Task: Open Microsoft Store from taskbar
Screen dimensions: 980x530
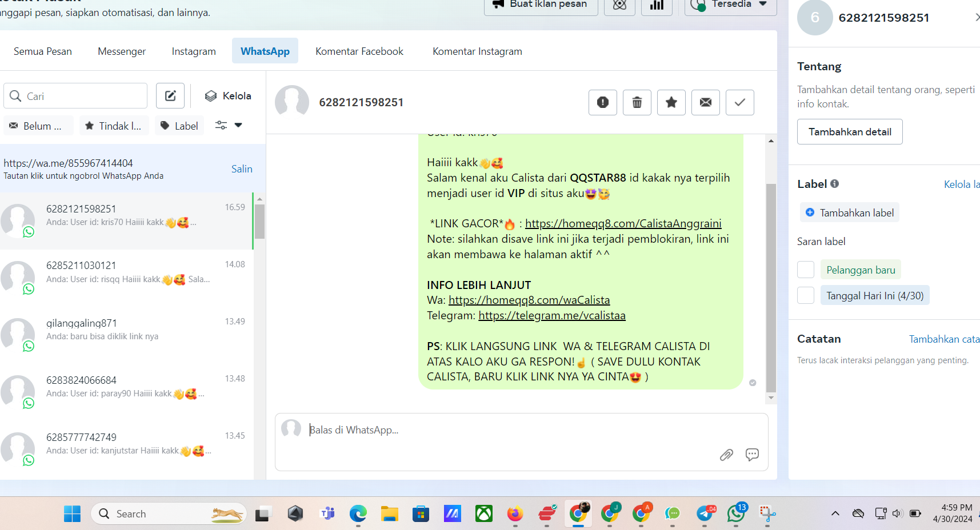Action: pyautogui.click(x=421, y=514)
